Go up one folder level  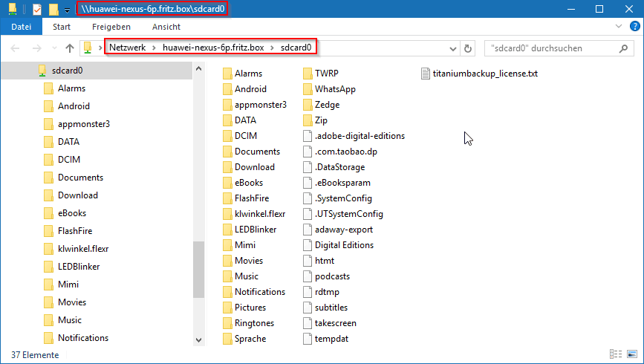[x=69, y=48]
